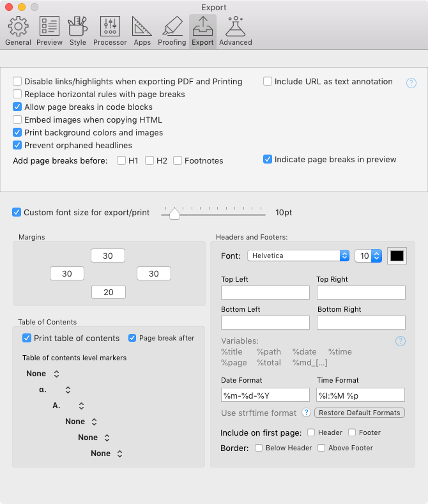The height and width of the screenshot is (504, 428).
Task: Click the %path variable text
Action: [269, 352]
